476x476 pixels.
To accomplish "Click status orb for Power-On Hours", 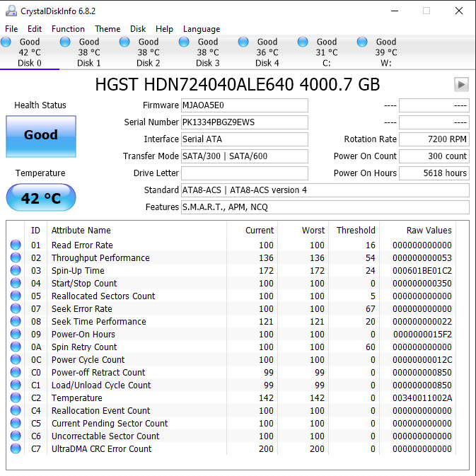I will [x=16, y=334].
